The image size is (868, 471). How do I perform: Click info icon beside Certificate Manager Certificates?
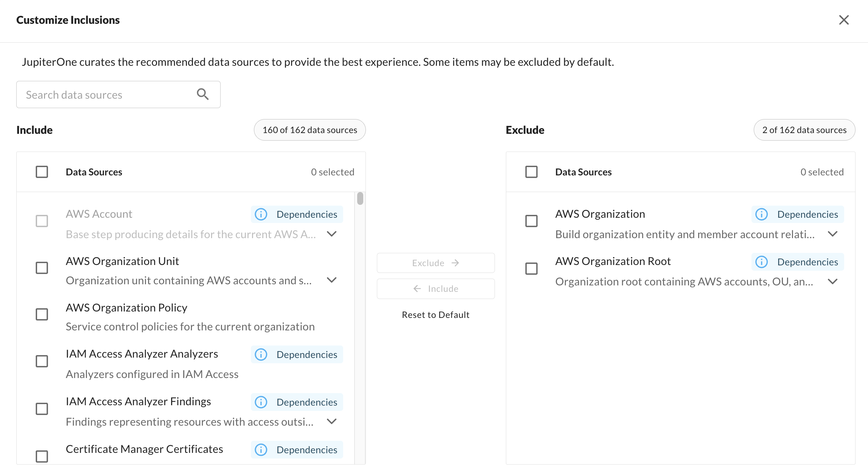261,450
